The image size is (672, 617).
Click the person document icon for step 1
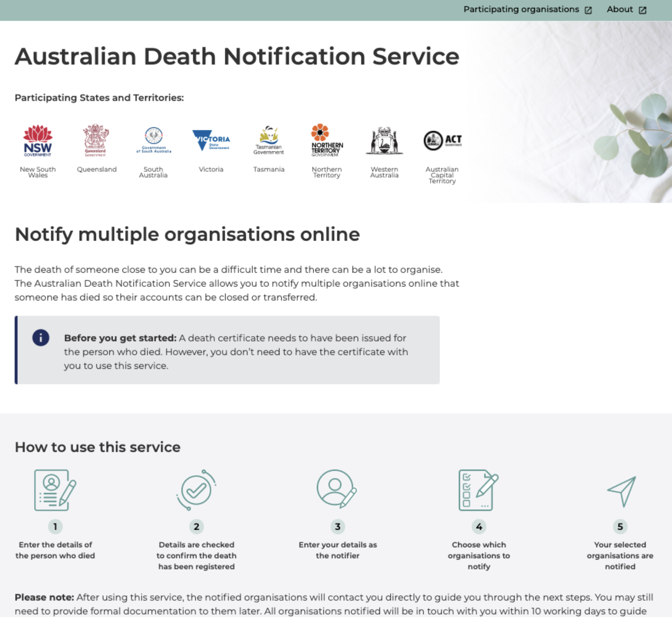[x=55, y=490]
